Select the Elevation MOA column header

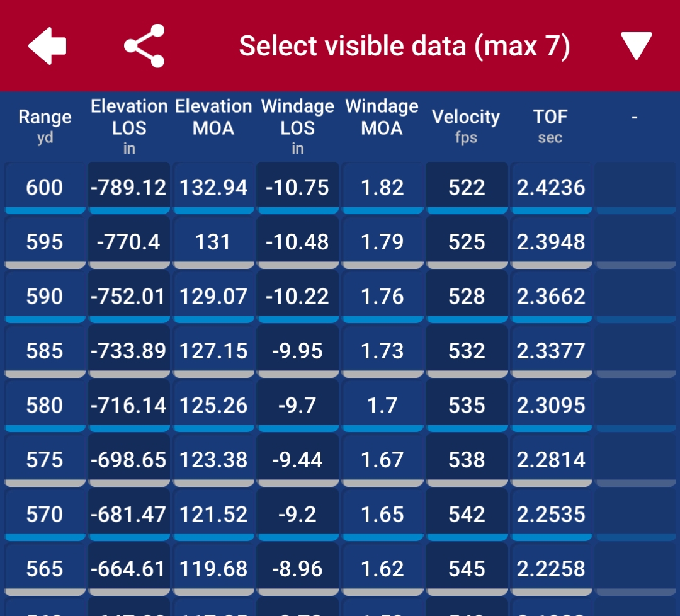click(213, 117)
